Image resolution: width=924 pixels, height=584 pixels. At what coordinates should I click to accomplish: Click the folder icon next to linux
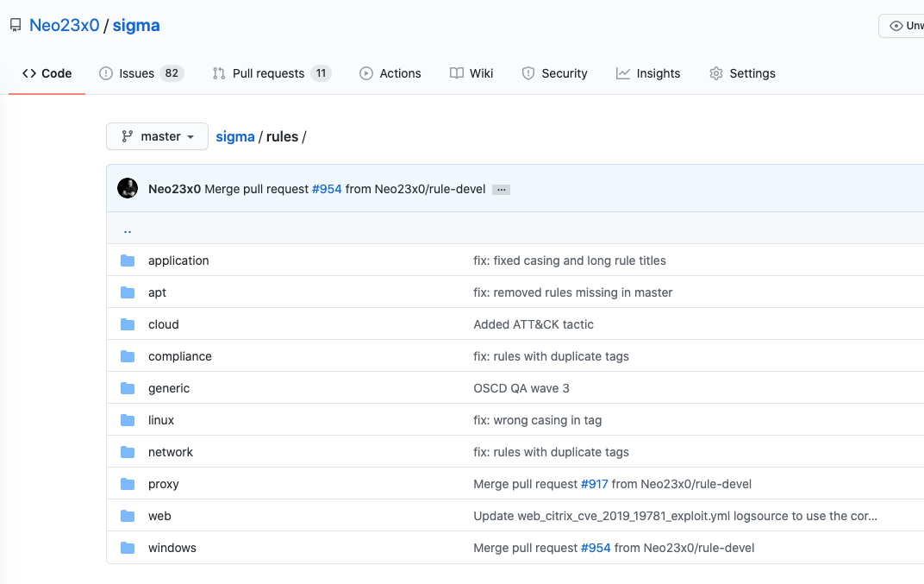(128, 420)
